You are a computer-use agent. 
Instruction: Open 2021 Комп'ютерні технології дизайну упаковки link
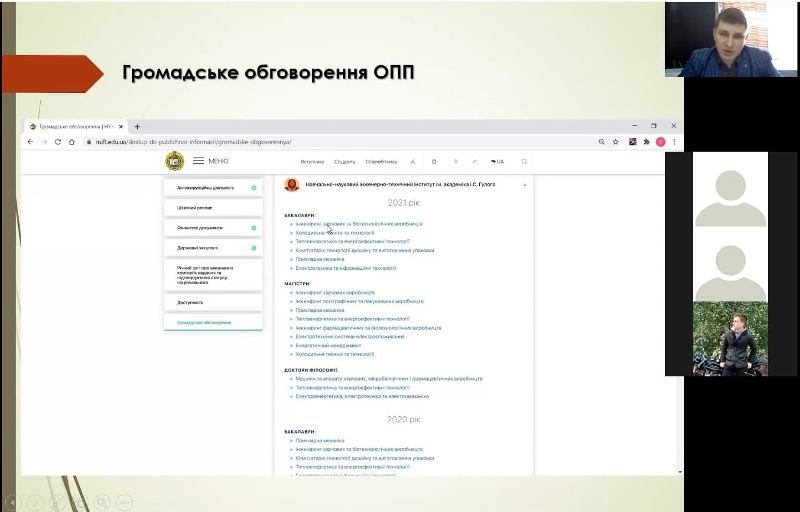click(365, 250)
